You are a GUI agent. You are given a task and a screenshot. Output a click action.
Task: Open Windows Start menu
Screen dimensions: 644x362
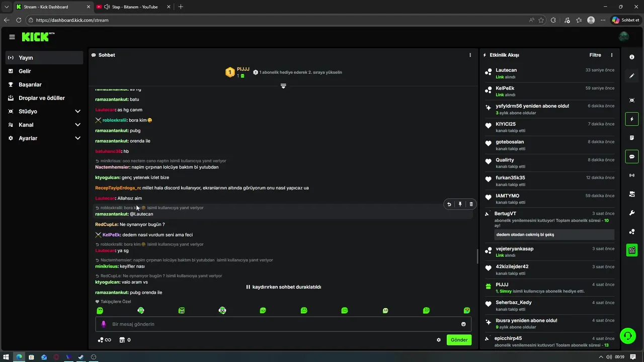click(6, 357)
